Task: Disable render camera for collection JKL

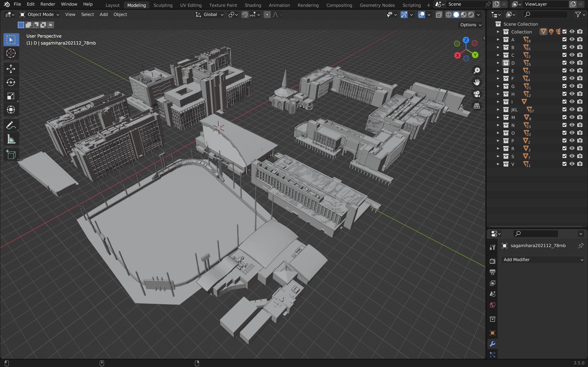Action: [580, 109]
